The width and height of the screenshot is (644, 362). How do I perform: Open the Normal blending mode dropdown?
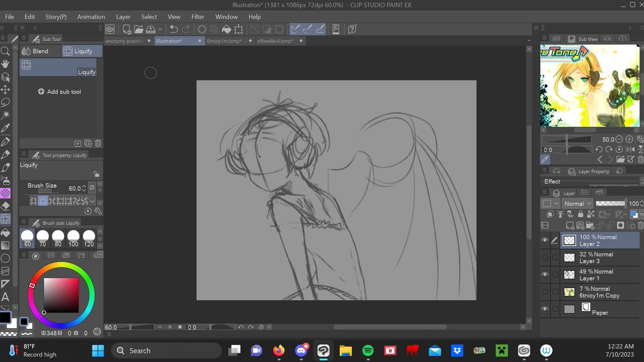[577, 204]
